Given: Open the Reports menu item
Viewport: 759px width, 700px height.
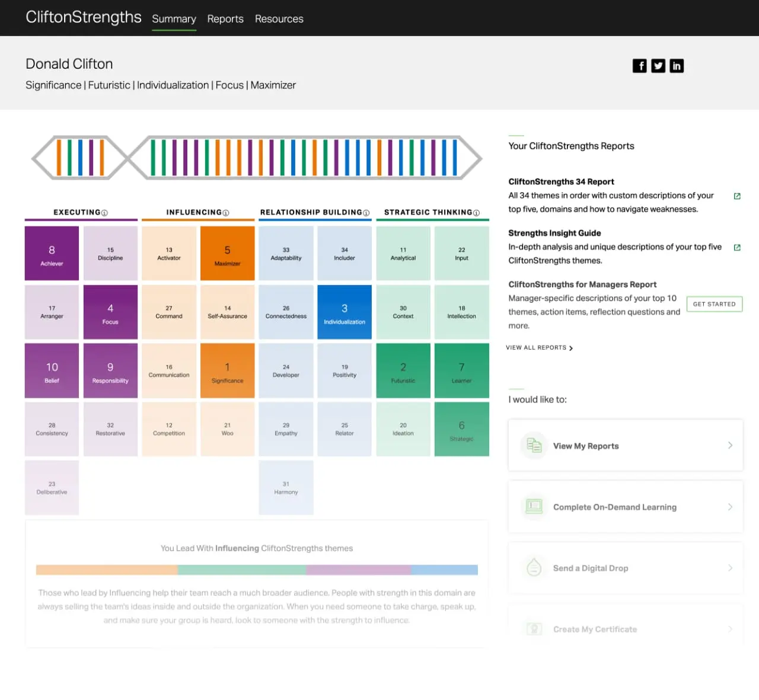Looking at the screenshot, I should point(225,18).
